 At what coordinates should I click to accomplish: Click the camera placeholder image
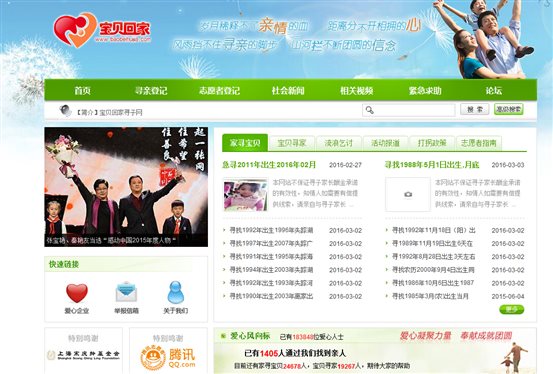[408, 194]
